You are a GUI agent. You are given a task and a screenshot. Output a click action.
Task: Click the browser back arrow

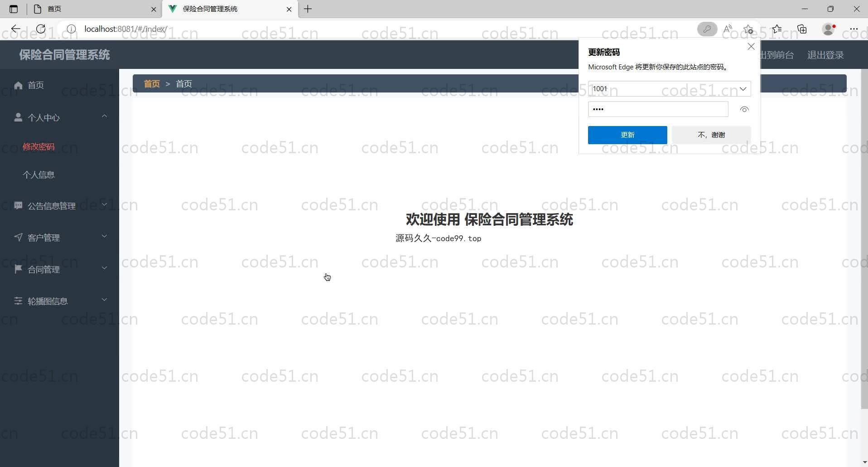click(16, 29)
